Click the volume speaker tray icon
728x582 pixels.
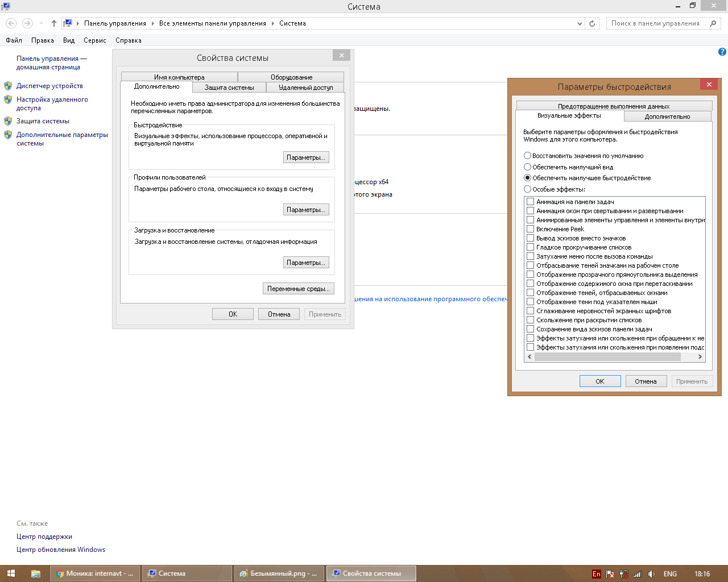(652, 574)
